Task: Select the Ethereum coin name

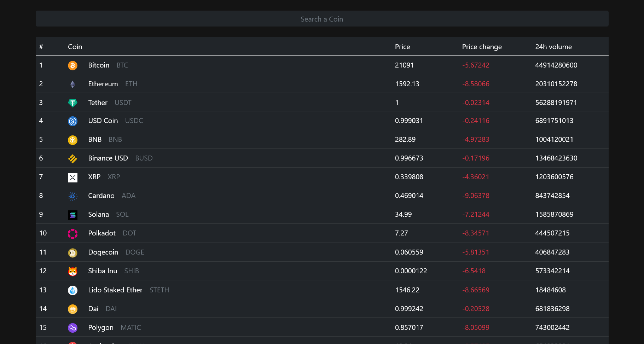Action: point(103,84)
